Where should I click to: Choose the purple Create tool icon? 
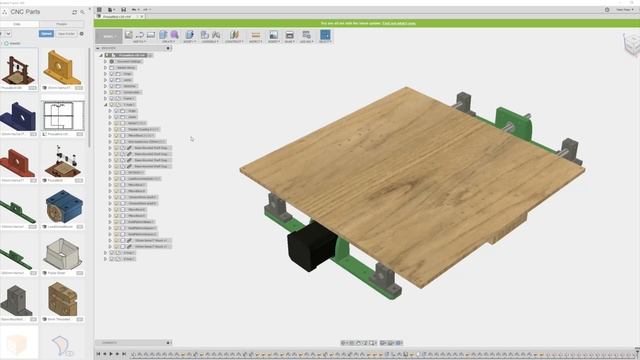coord(175,35)
